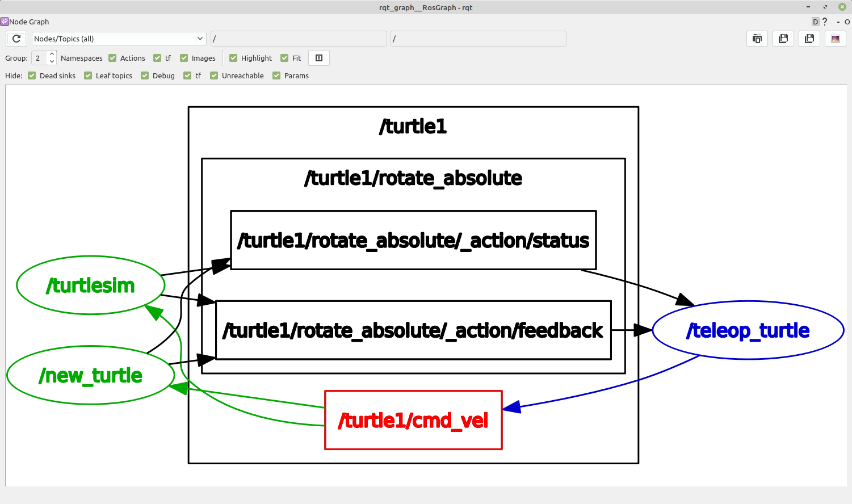Click the Hide: label

(x=14, y=75)
